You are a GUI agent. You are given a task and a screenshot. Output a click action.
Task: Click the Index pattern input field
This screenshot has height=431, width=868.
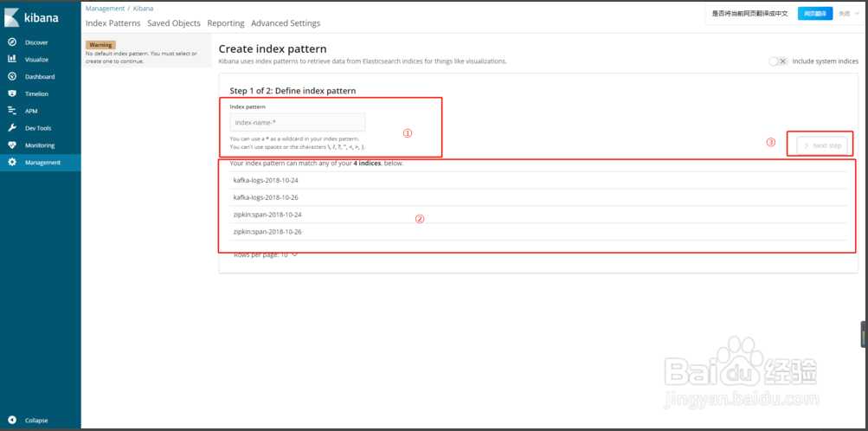pos(298,122)
